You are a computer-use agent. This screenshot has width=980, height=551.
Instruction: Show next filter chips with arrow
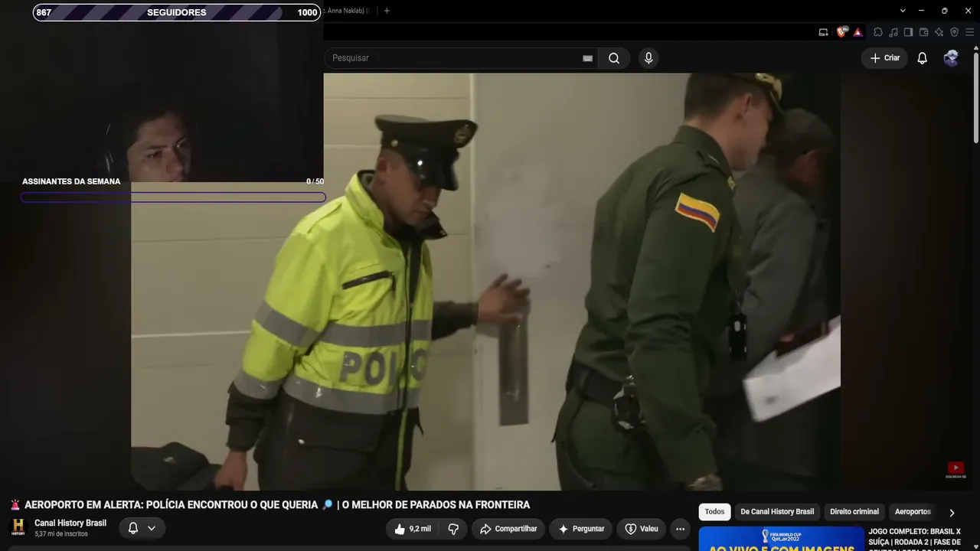point(952,513)
